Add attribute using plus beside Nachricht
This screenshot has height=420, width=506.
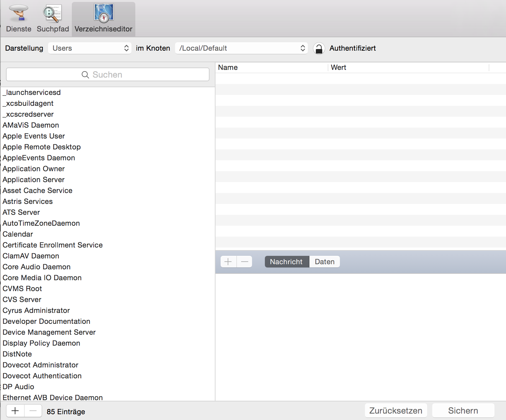[x=228, y=262]
